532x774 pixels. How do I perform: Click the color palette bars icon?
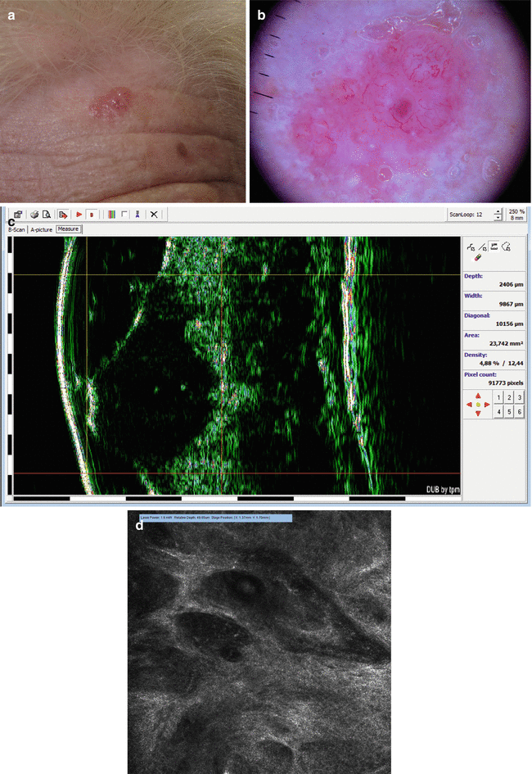(x=110, y=215)
